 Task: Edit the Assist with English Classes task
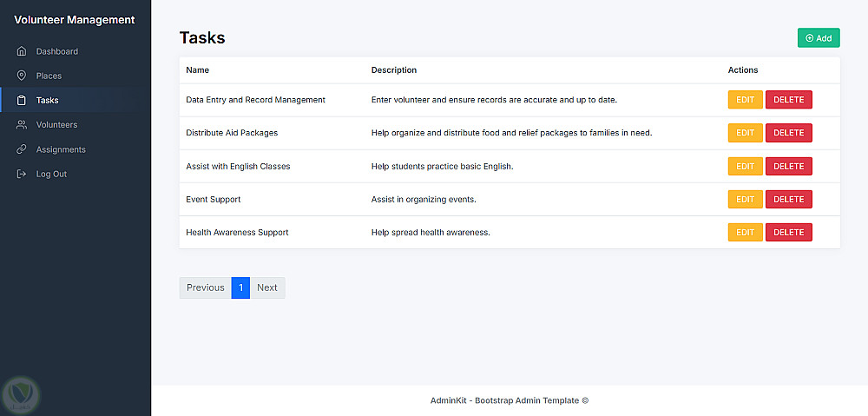tap(745, 166)
